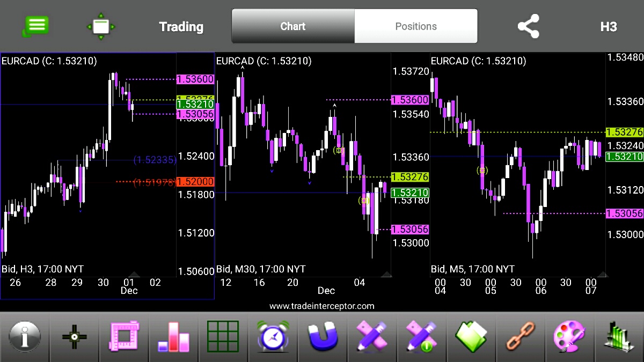
Task: Tap the green fullscreen layout icon
Action: (101, 26)
